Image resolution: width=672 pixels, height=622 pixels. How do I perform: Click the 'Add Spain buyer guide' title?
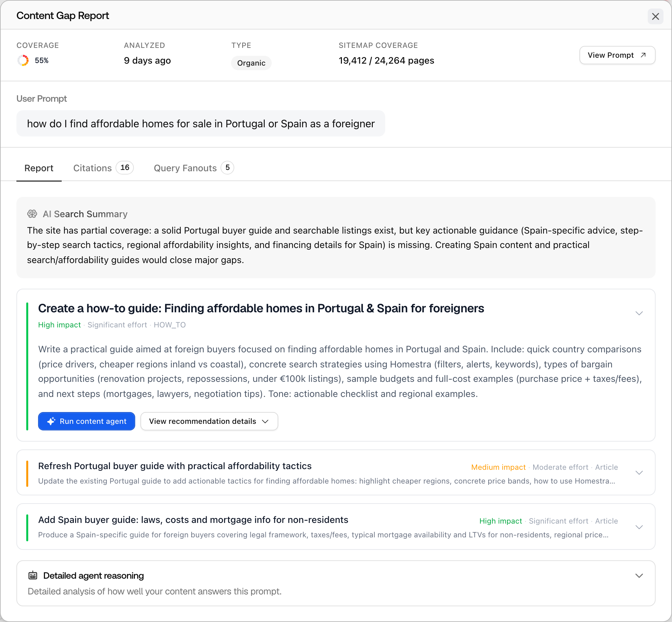pos(193,520)
